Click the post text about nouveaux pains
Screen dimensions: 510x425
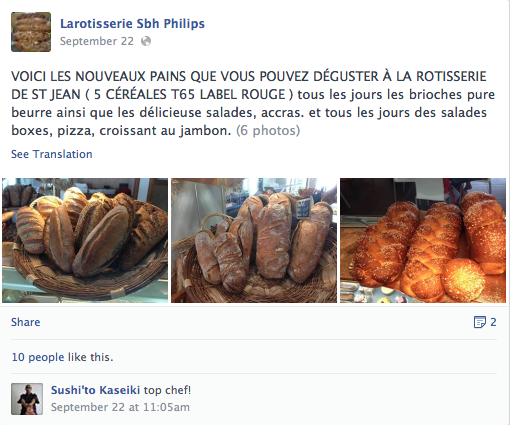pos(253,103)
